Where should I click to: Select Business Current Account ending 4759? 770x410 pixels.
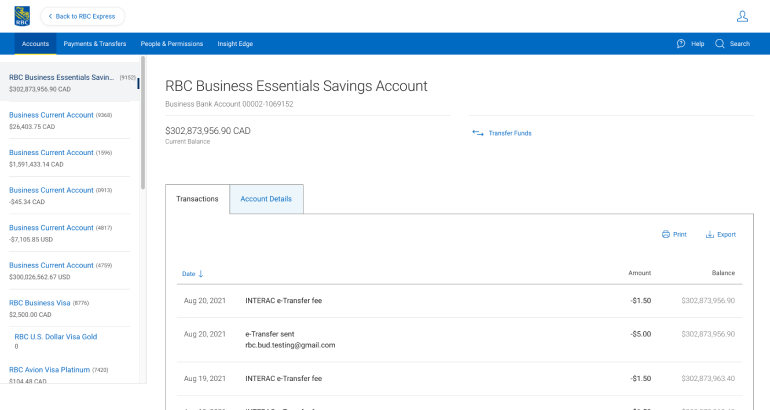click(51, 265)
